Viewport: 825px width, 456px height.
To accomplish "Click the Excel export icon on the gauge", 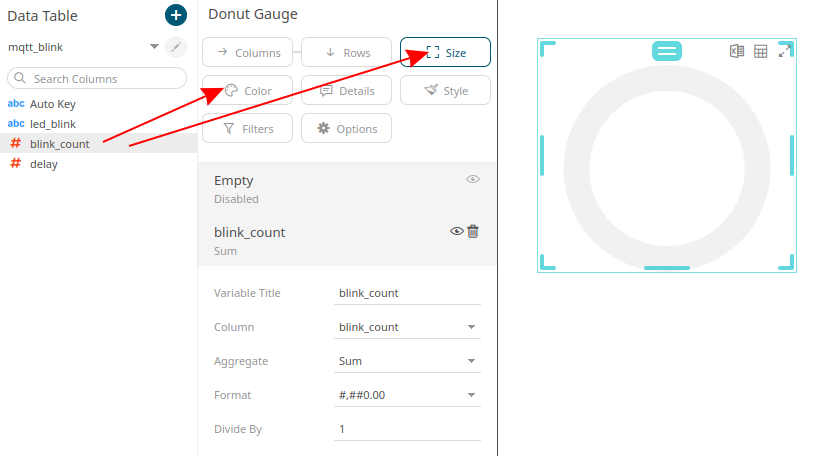I will pyautogui.click(x=737, y=51).
